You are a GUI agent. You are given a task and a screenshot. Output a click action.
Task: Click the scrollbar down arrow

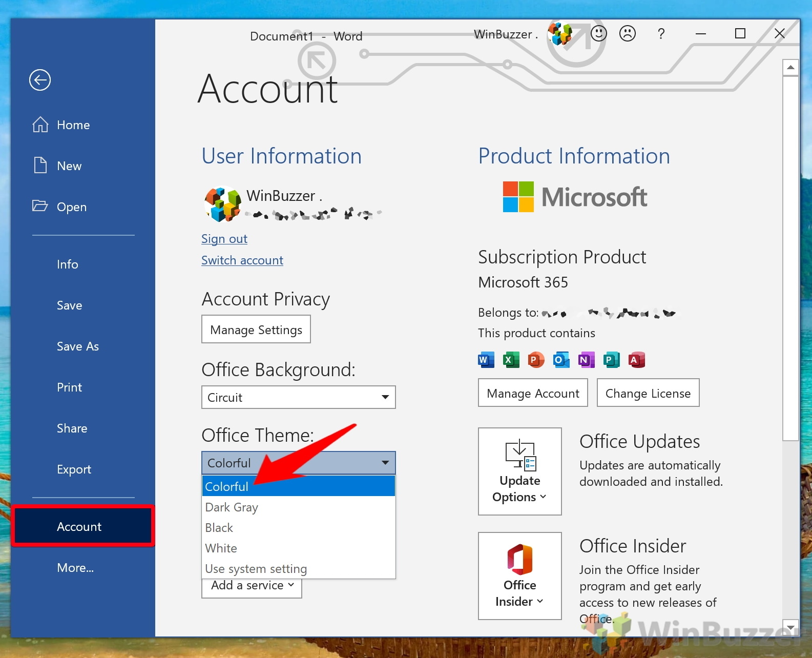tap(791, 627)
